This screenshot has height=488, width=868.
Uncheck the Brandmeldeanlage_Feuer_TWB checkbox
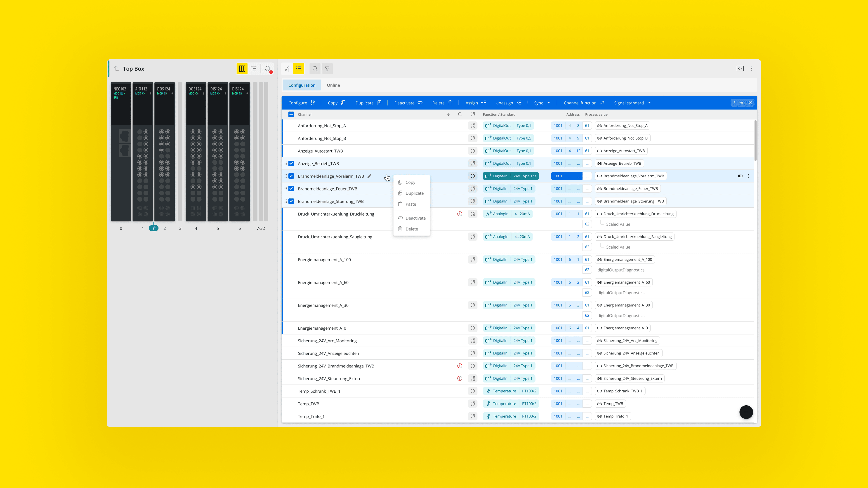(291, 189)
